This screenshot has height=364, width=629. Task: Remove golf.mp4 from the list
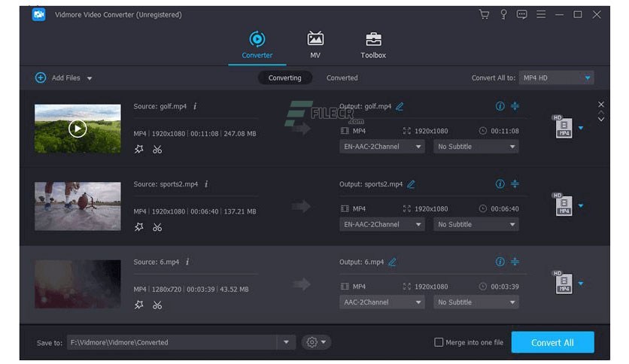coord(601,105)
